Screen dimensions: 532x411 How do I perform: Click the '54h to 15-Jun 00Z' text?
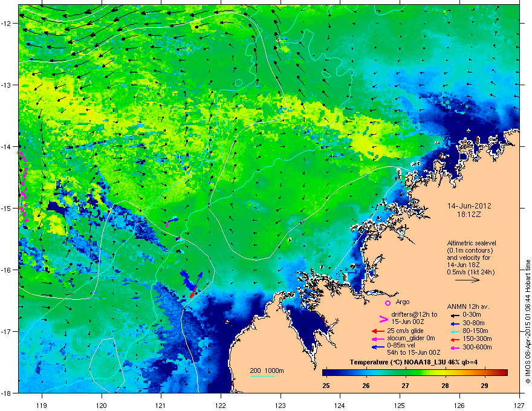[414, 352]
